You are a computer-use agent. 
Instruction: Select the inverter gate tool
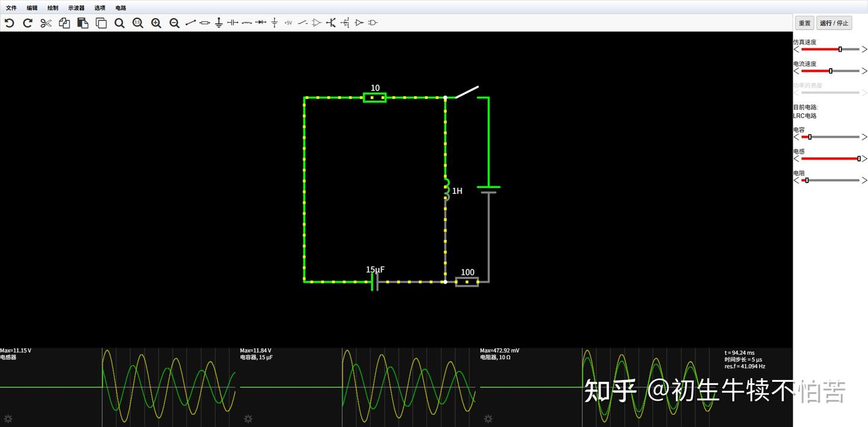click(x=359, y=23)
